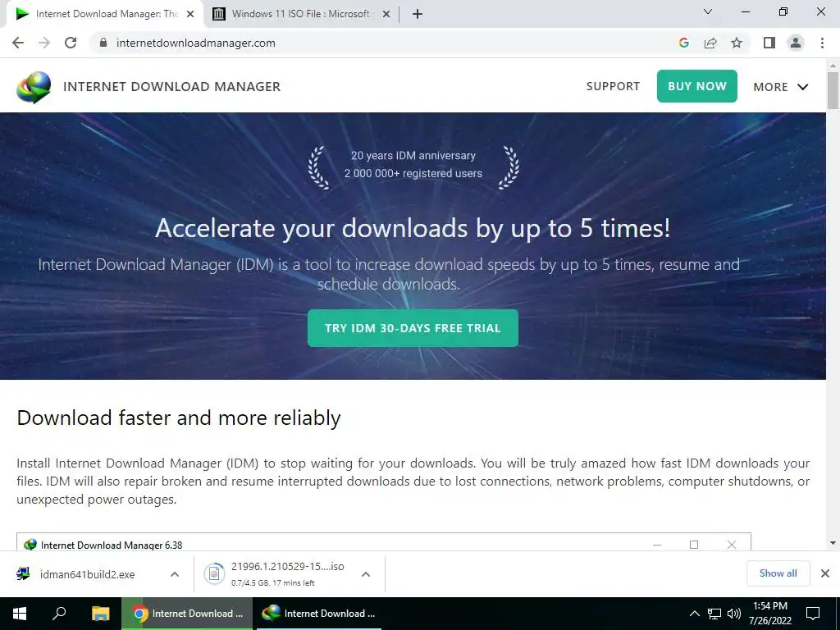
Task: Open a new tab with plus button
Action: pos(418,14)
